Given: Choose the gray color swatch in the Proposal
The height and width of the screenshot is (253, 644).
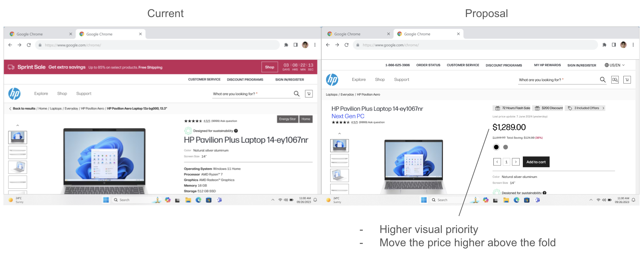Looking at the screenshot, I should coord(505,147).
